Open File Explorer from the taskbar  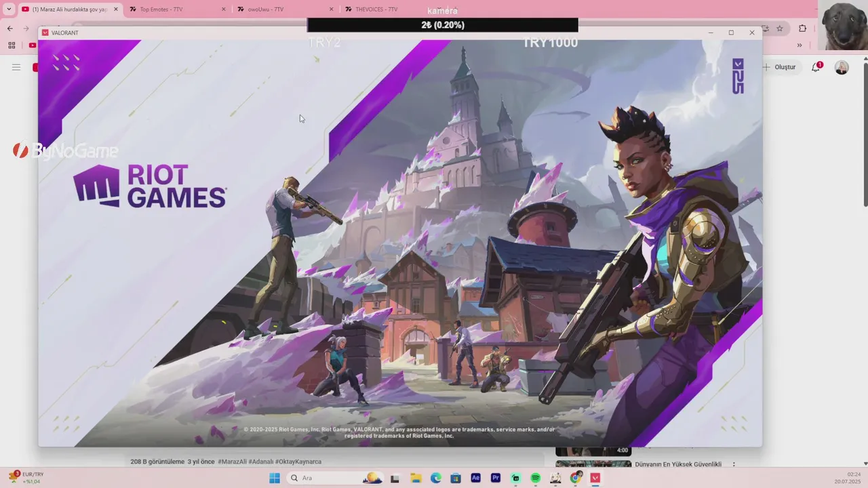(416, 478)
